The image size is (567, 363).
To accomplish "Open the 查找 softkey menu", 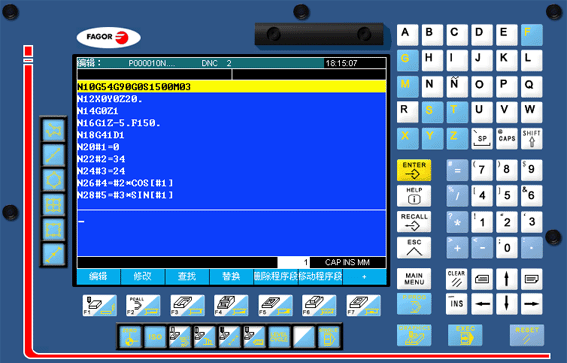I will (x=187, y=277).
